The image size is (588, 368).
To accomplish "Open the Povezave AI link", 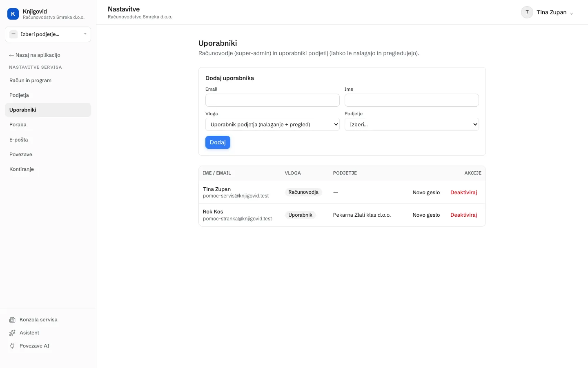I will 34,346.
